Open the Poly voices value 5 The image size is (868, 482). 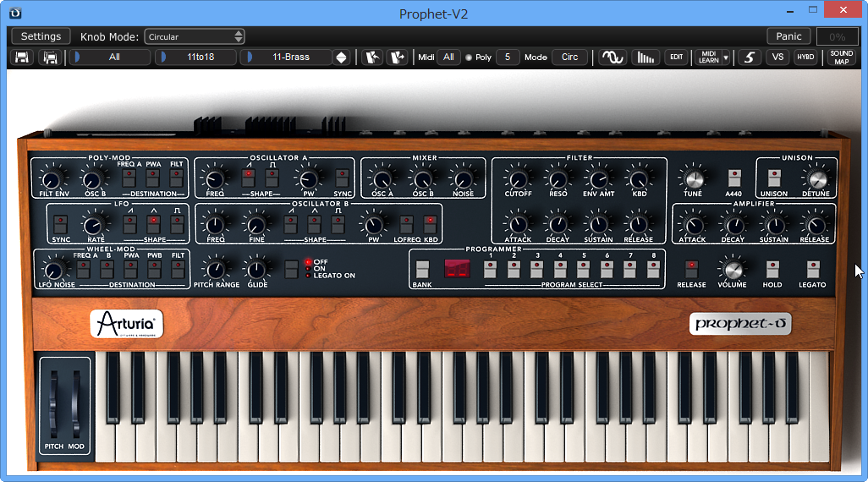[507, 57]
